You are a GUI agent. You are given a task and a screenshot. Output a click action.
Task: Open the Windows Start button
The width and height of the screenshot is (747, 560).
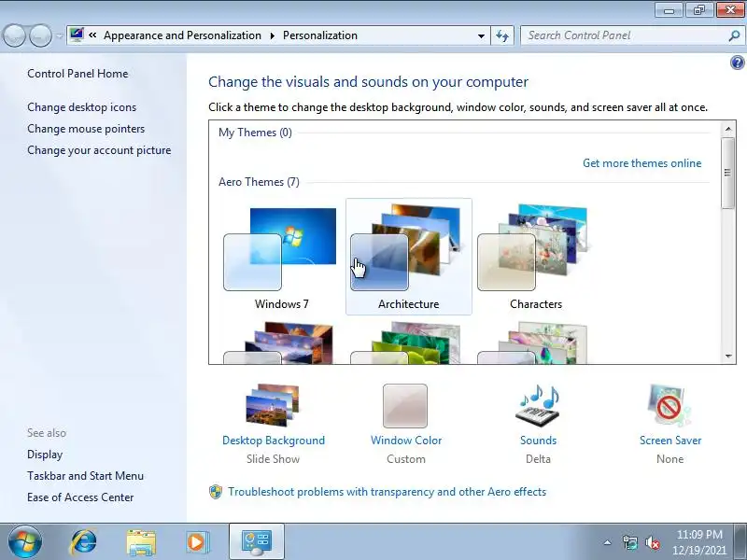(x=25, y=542)
